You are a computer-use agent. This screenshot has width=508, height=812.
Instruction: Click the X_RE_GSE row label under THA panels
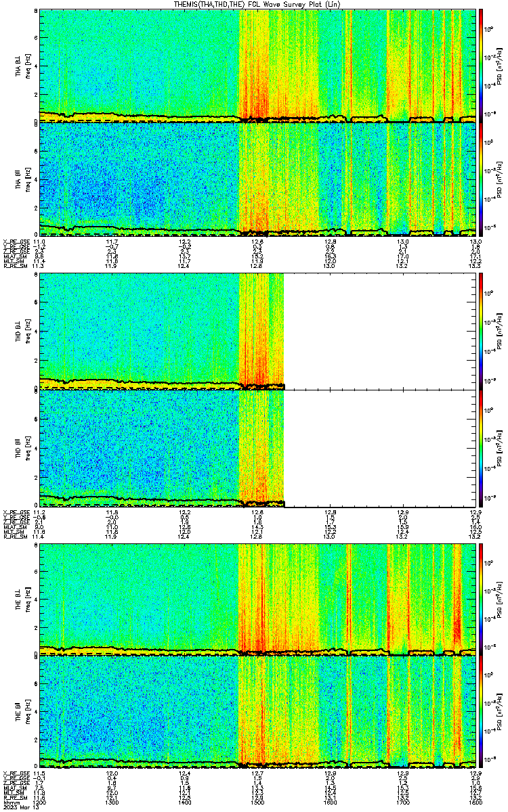coord(14,242)
